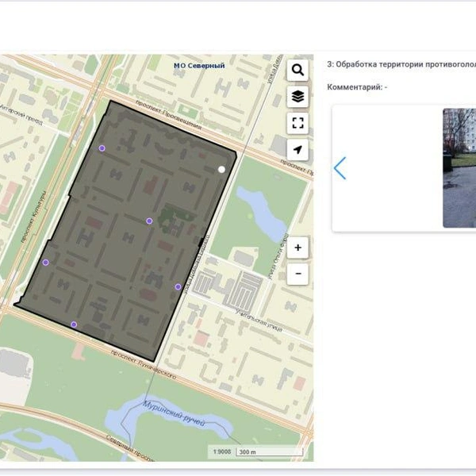This screenshot has width=476, height=476.
Task: Zoom in with the plus button
Action: [x=297, y=248]
